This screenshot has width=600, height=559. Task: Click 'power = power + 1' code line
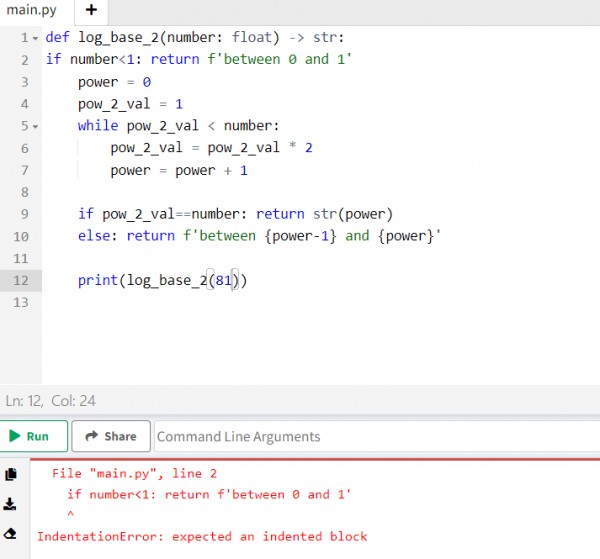click(x=179, y=170)
